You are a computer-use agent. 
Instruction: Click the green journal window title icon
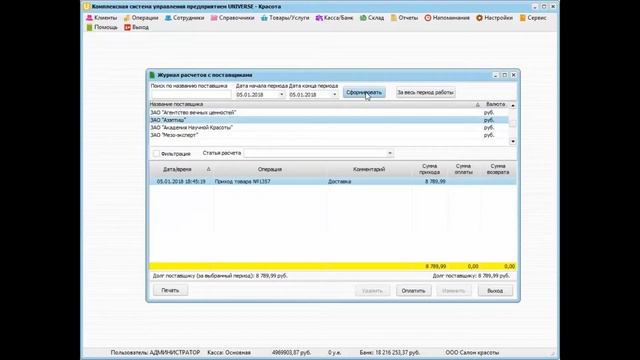(x=152, y=75)
